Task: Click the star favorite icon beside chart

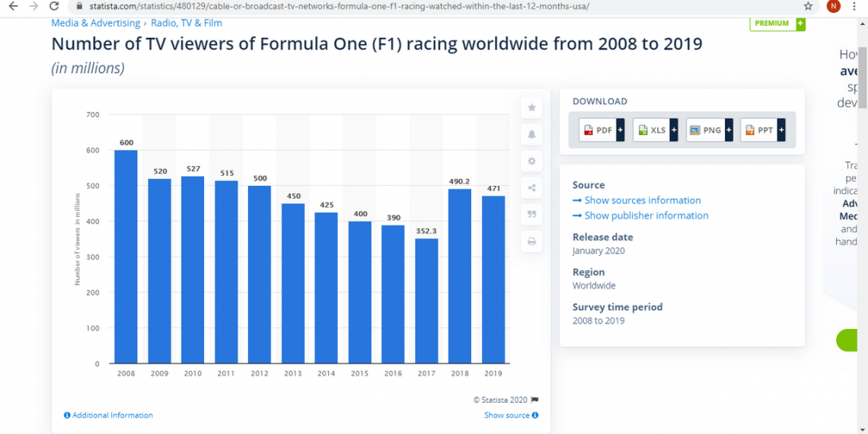Action: click(x=531, y=108)
